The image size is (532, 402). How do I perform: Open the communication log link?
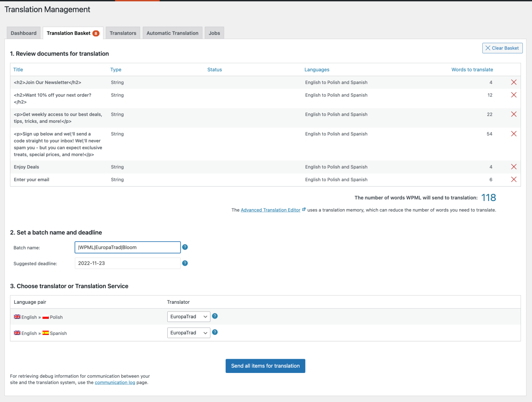click(x=115, y=382)
